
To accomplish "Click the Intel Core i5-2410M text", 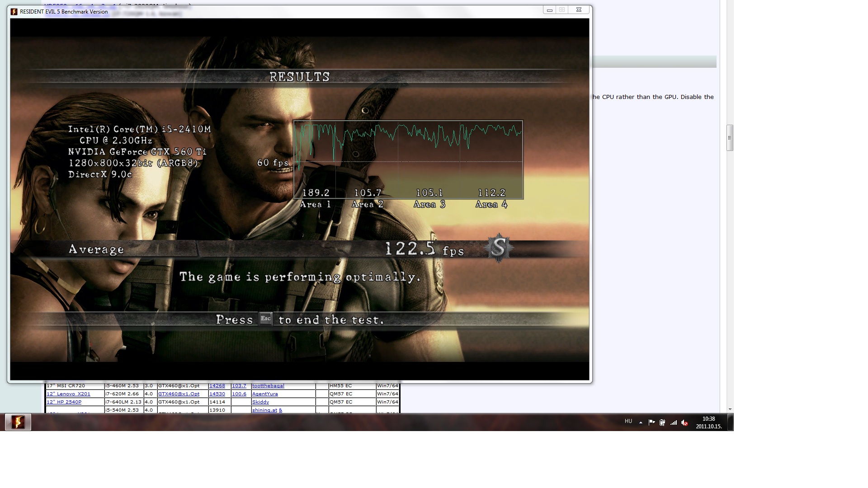I will click(x=140, y=135).
